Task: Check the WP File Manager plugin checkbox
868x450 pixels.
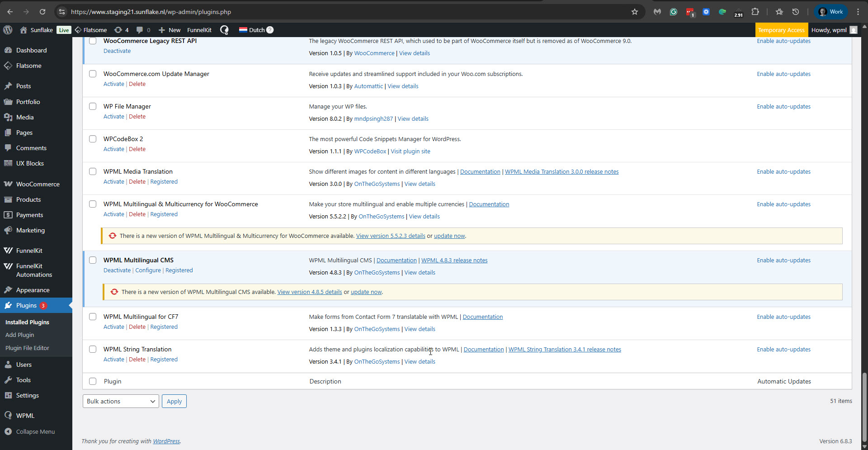Action: click(x=93, y=106)
